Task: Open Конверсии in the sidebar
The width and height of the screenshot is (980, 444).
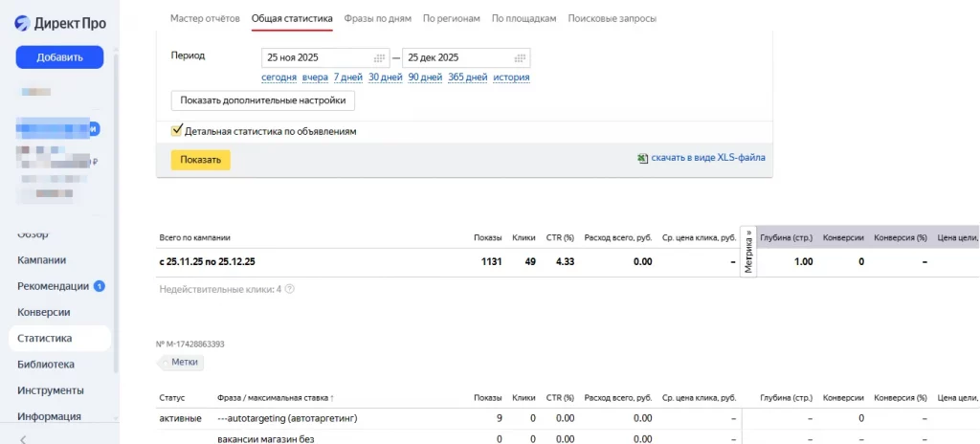Action: [x=44, y=312]
